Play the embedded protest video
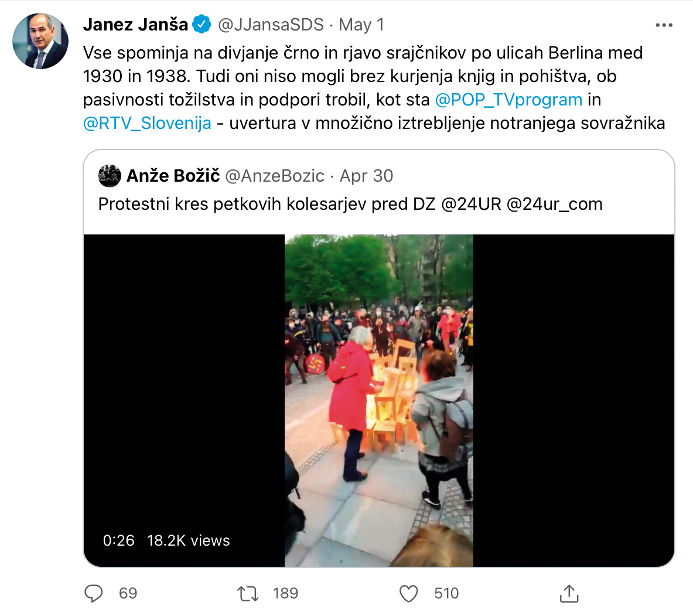693x616 pixels. 379,400
